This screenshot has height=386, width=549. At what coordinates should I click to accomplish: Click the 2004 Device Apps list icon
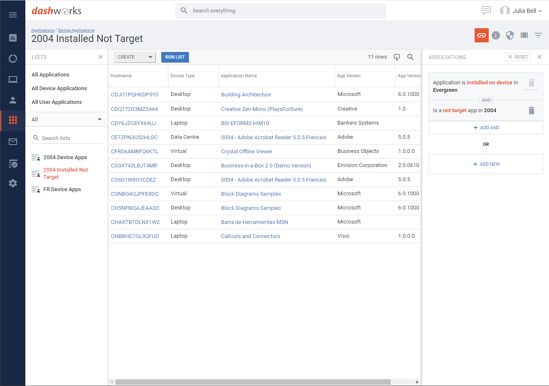click(36, 158)
